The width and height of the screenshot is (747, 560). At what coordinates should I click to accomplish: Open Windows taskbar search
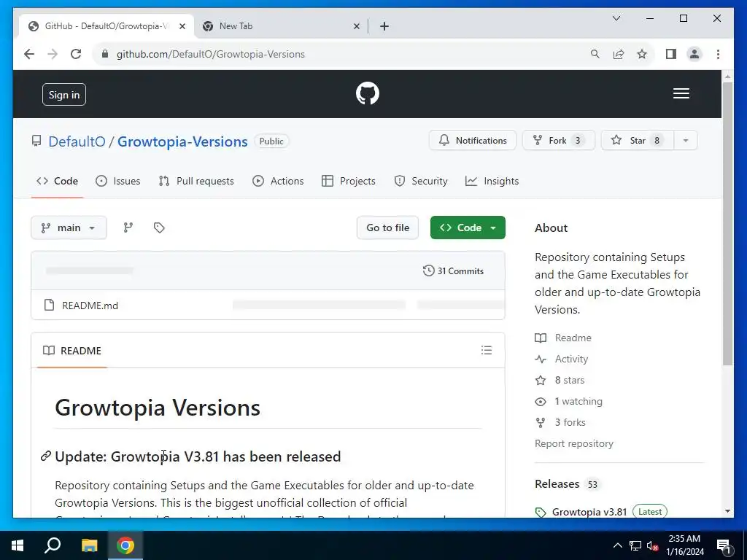tap(53, 545)
